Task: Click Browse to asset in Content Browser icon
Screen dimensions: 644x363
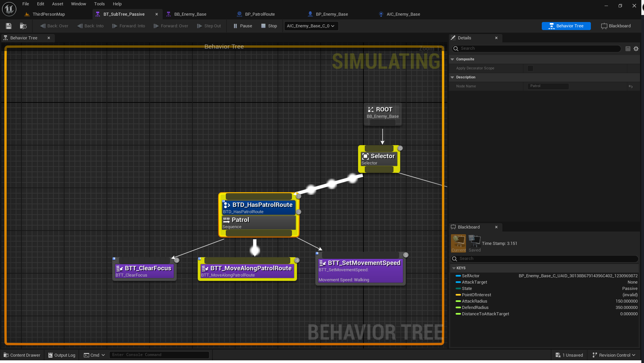Action: click(x=23, y=26)
